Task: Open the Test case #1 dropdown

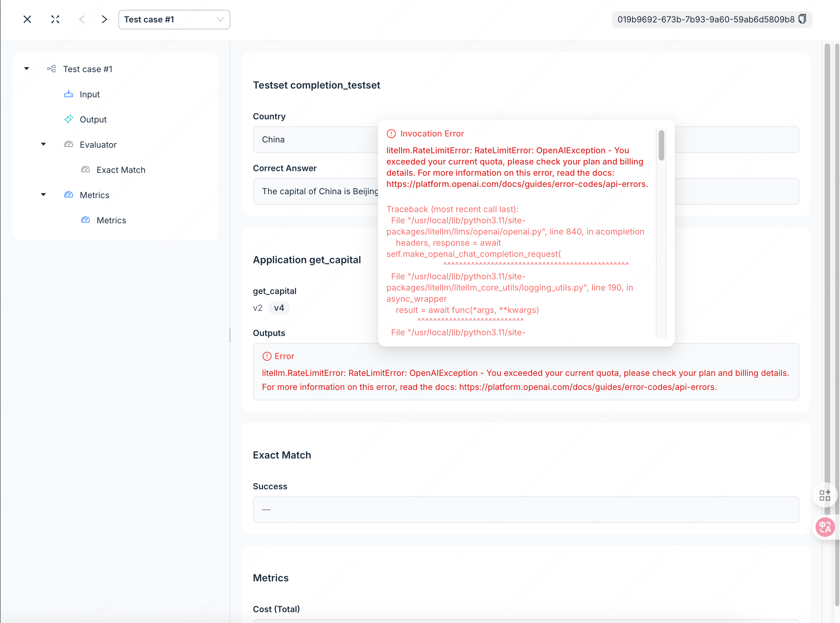Action: pos(174,20)
